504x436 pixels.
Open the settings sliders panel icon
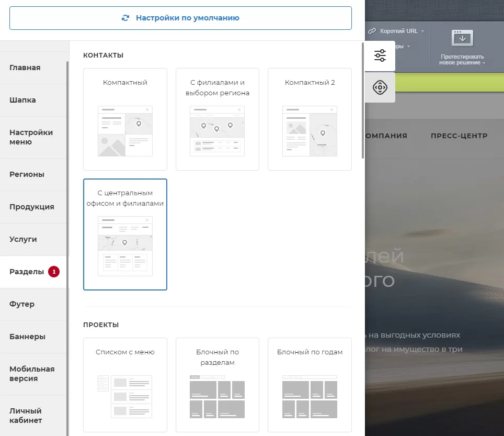pyautogui.click(x=380, y=55)
